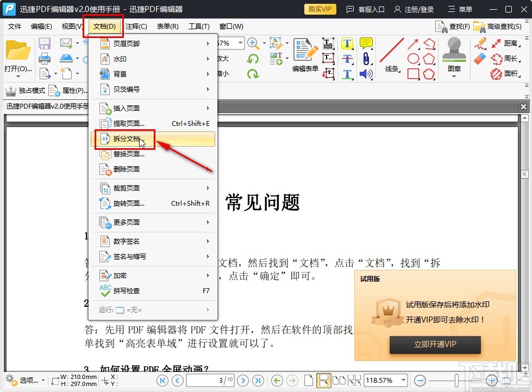Click the print icon in toolbar

45,59
